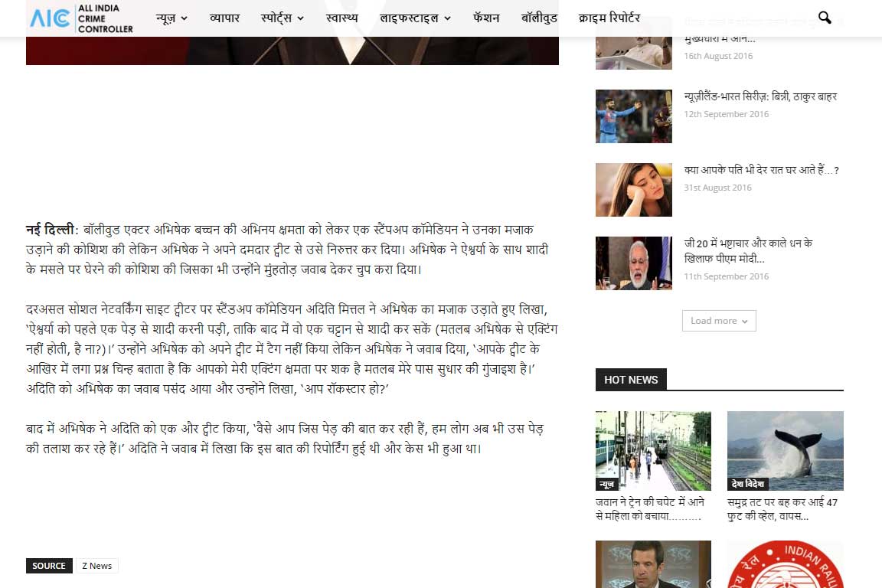Open the Indian Railways logo thumbnail
The height and width of the screenshot is (588, 882).
785,565
